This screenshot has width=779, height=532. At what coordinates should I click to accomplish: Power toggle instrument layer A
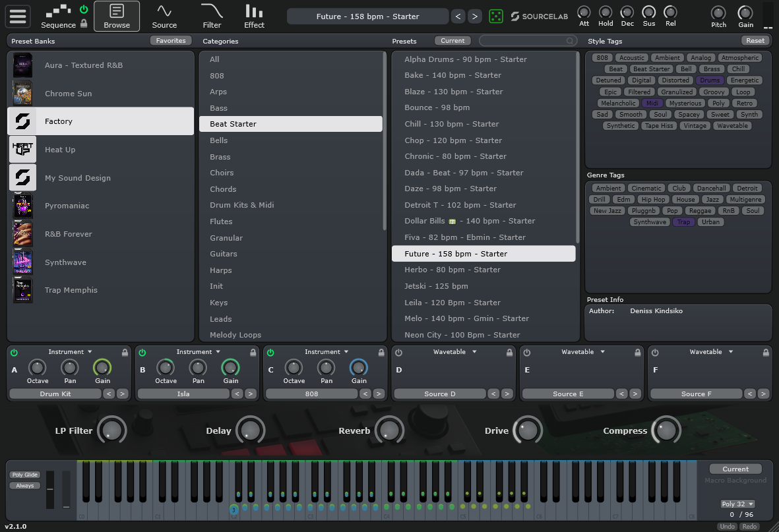pos(13,351)
